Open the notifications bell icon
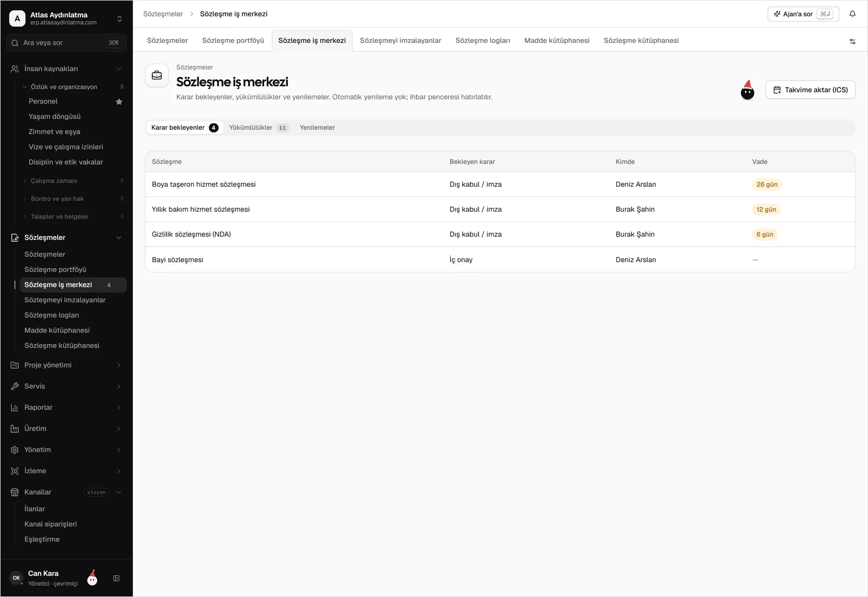 coord(852,14)
